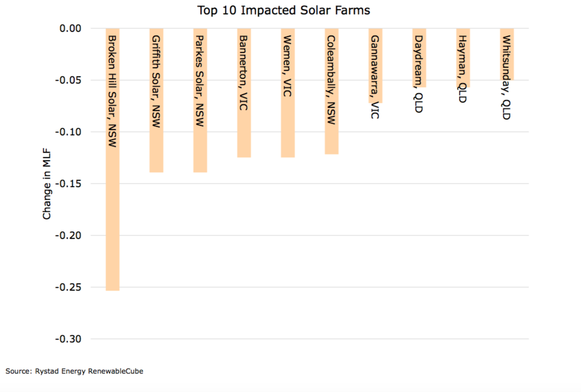Click the chart title Top 10 Impacted Solar Farms
The height and width of the screenshot is (392, 581).
click(x=284, y=10)
